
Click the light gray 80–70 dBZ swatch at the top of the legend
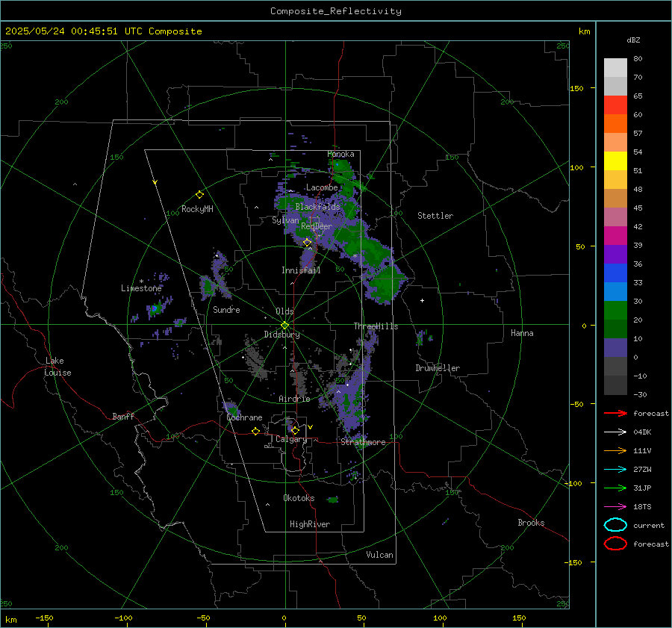[615, 68]
